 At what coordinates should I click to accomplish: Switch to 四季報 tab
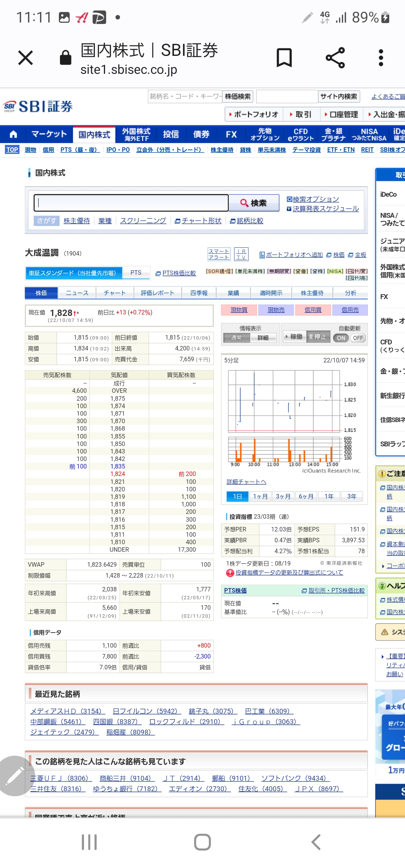click(199, 293)
